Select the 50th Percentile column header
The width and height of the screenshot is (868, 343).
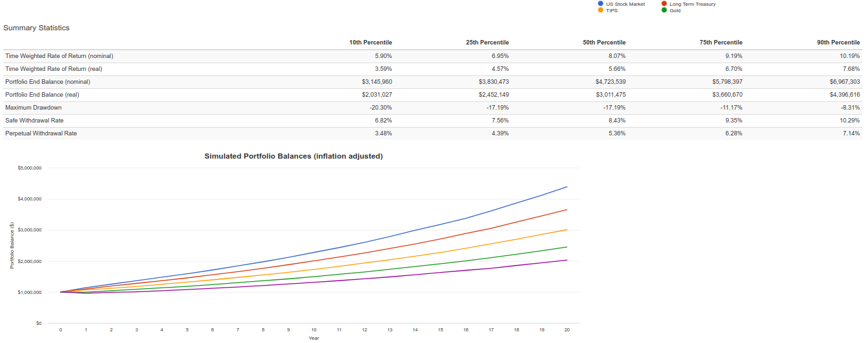click(x=604, y=43)
